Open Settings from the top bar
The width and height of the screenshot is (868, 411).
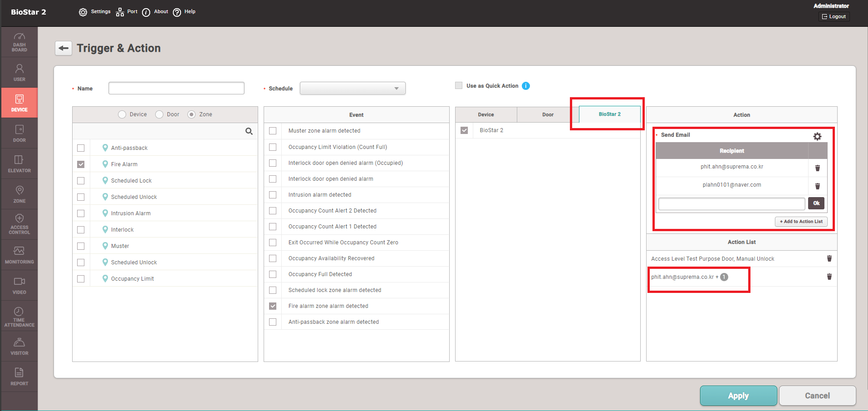pos(95,12)
